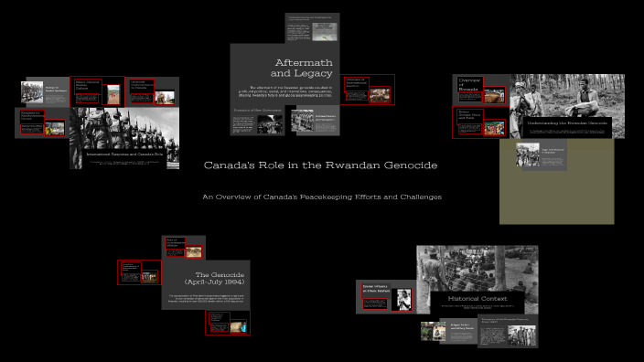Click the Formation of New Government label
Image resolution: width=644 pixels, height=362 pixels.
[258, 110]
